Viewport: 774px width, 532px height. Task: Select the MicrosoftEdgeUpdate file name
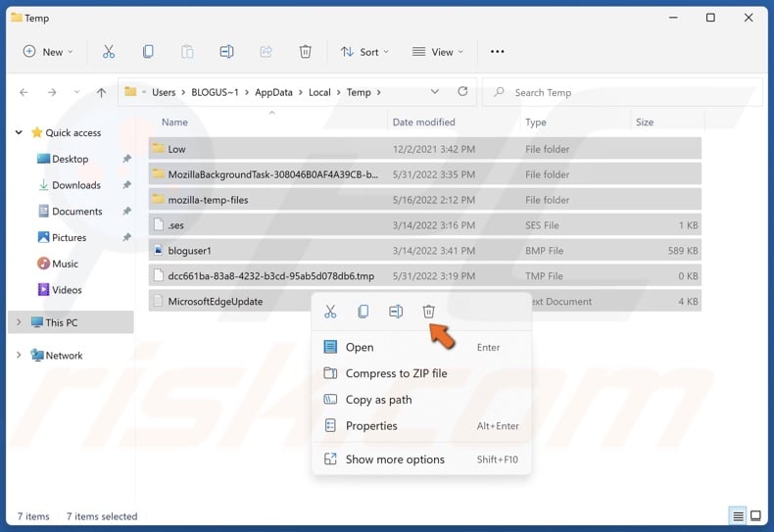pos(216,302)
